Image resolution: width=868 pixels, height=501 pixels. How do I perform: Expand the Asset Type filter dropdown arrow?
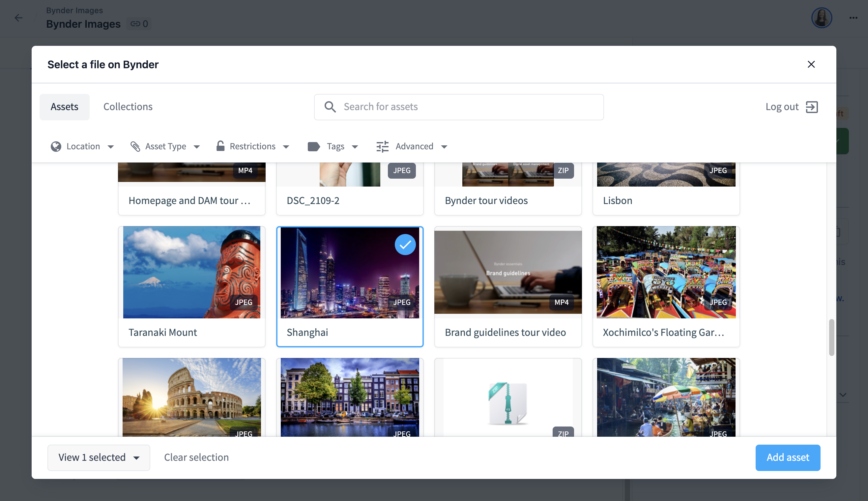[x=196, y=147]
